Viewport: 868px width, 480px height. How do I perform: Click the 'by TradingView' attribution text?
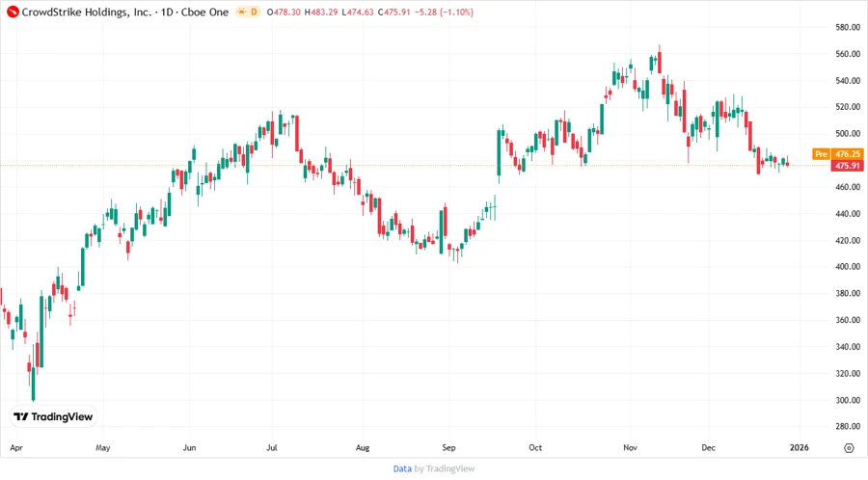445,469
